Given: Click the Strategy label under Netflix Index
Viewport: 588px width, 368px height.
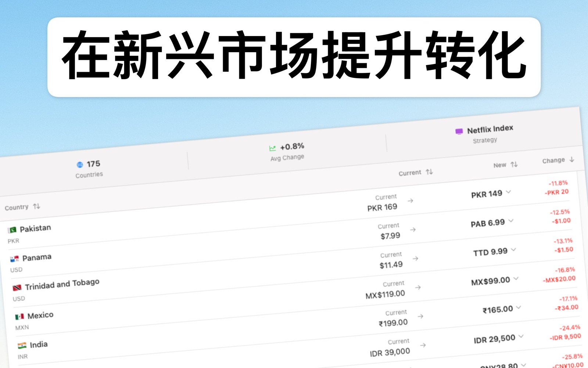Looking at the screenshot, I should click(x=485, y=140).
